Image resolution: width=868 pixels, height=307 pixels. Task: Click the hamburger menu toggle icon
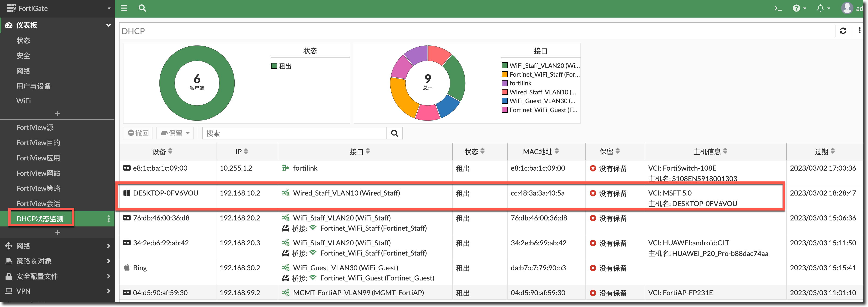coord(124,8)
